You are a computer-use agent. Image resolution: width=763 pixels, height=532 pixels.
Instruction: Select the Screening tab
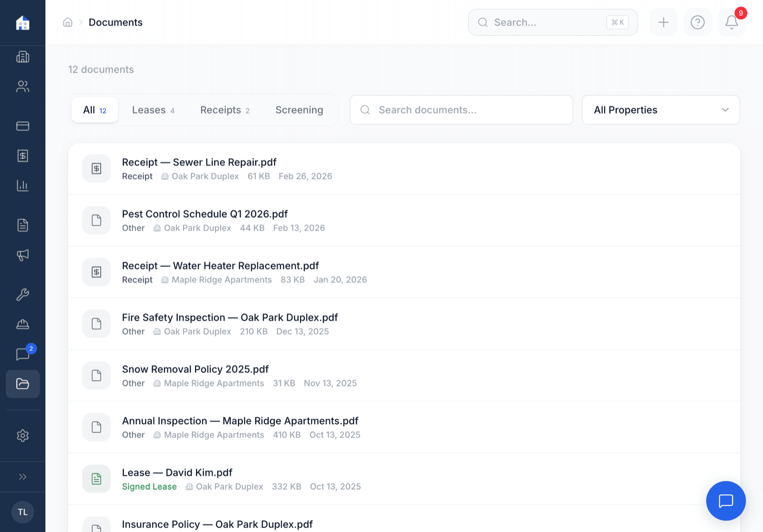click(x=299, y=110)
